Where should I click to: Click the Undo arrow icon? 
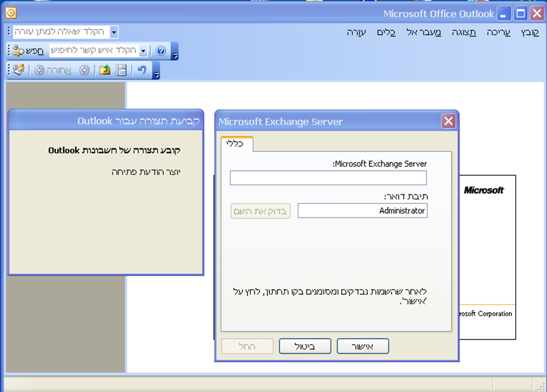pyautogui.click(x=142, y=70)
